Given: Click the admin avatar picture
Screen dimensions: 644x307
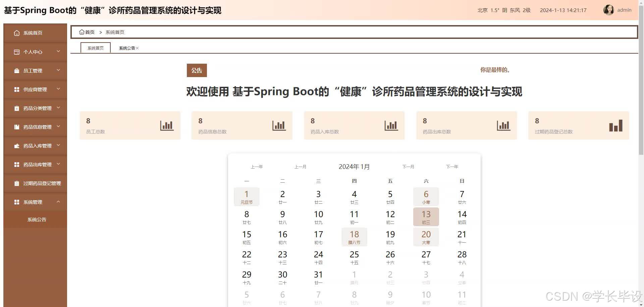Looking at the screenshot, I should pyautogui.click(x=608, y=10).
